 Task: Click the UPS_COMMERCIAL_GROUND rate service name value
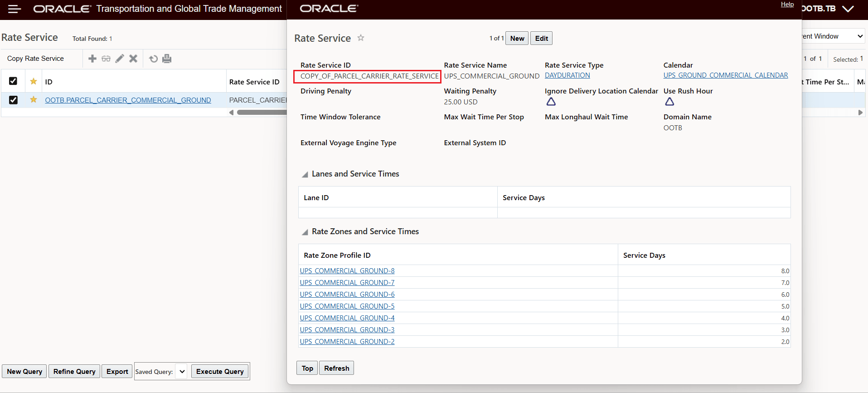point(492,76)
